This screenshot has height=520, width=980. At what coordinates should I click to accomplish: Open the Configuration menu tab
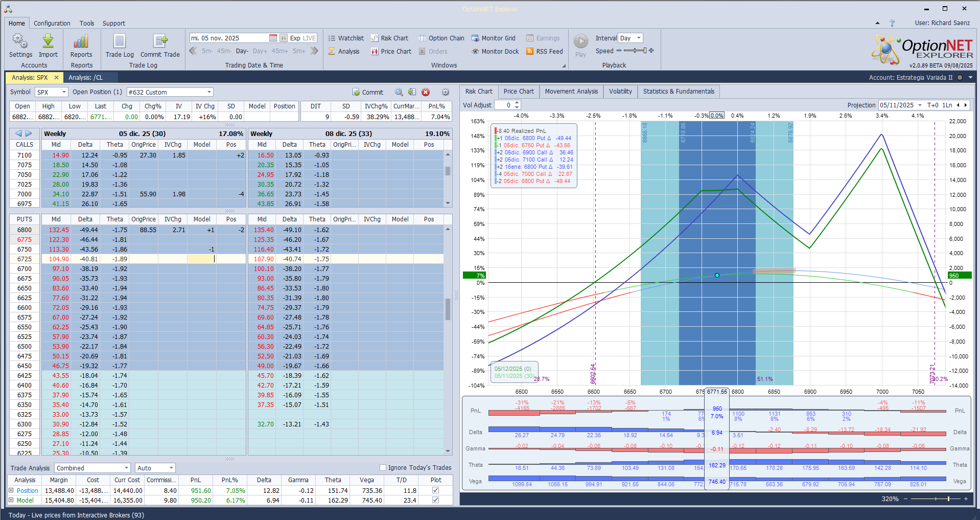tap(52, 23)
